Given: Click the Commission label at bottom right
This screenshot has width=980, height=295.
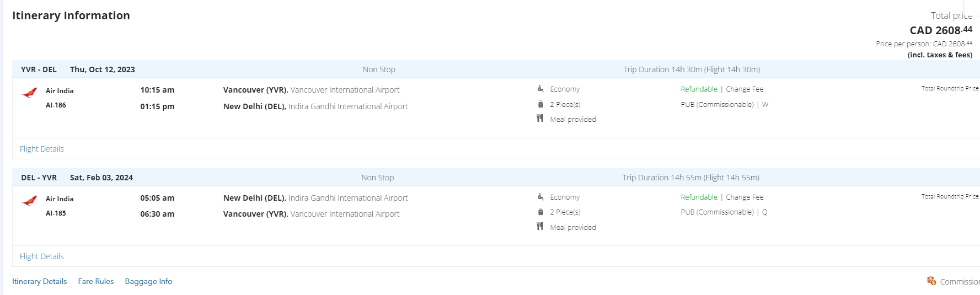Looking at the screenshot, I should (959, 282).
